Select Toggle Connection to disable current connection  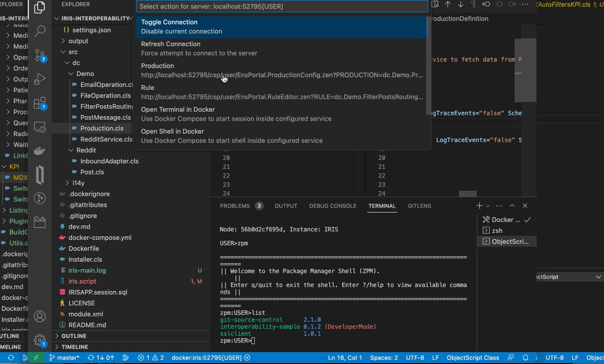(281, 27)
